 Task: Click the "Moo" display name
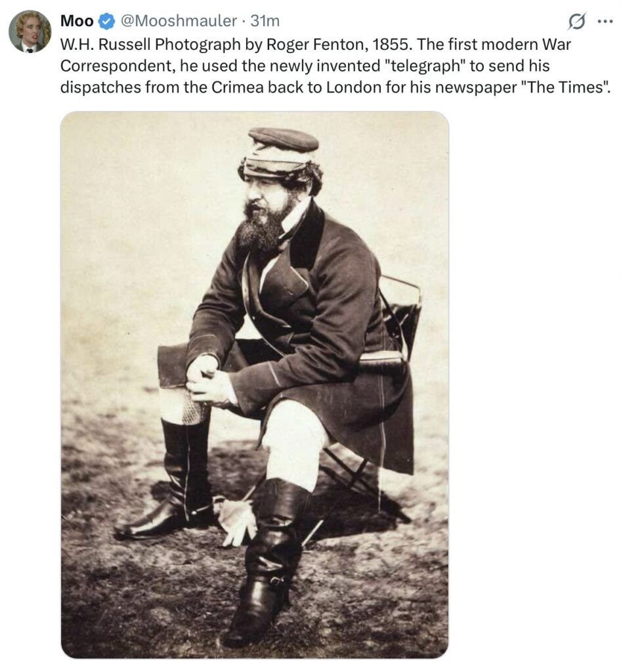tap(77, 20)
